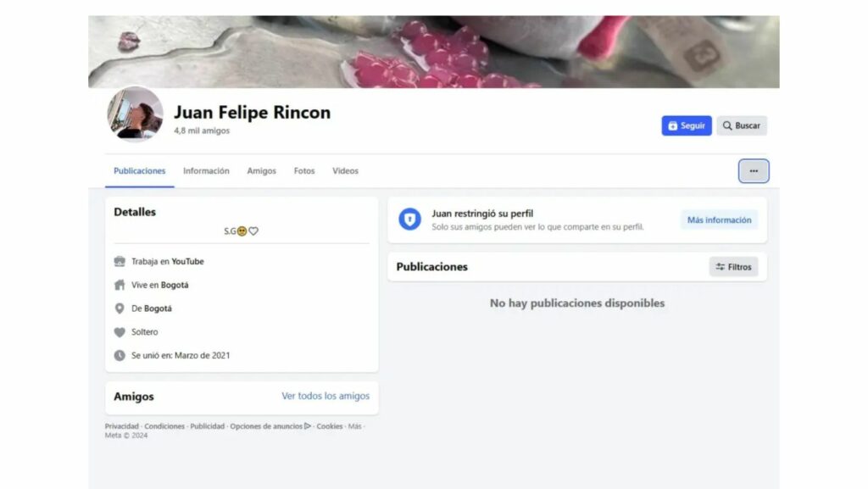This screenshot has width=868, height=489.
Task: Open the three-dots more options menu
Action: pos(754,171)
